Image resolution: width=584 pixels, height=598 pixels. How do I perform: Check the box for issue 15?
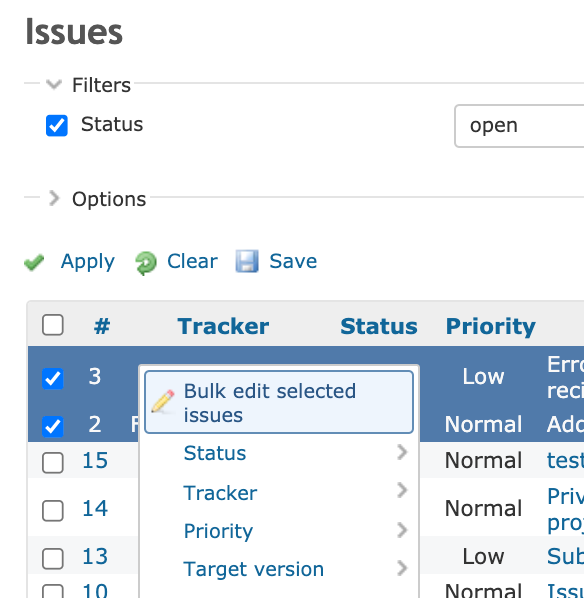pyautogui.click(x=53, y=463)
